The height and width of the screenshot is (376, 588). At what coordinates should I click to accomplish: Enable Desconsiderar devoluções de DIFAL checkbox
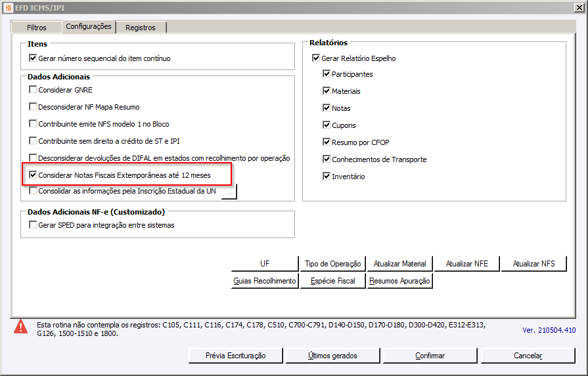pyautogui.click(x=33, y=158)
